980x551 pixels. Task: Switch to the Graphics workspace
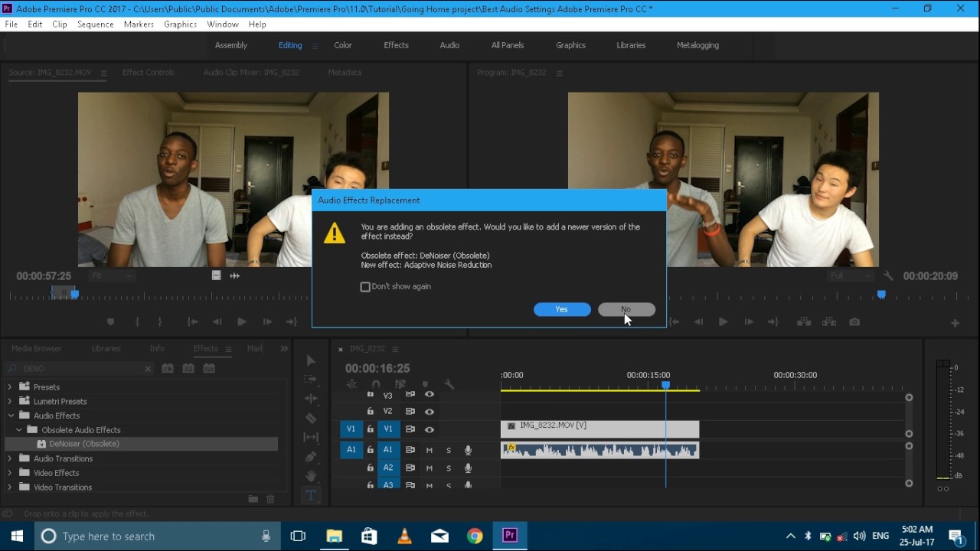570,45
